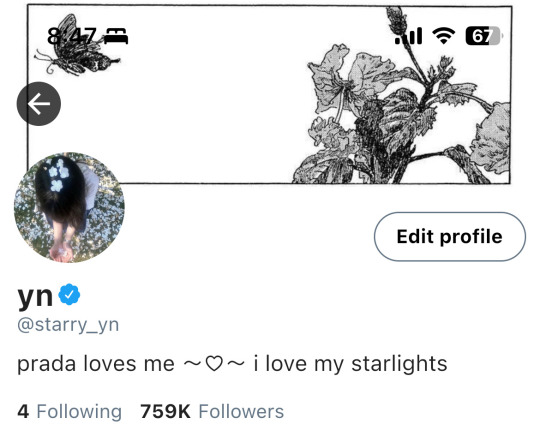Click the Edit profile button
Viewport: 540px width, 436px height.
pyautogui.click(x=450, y=237)
